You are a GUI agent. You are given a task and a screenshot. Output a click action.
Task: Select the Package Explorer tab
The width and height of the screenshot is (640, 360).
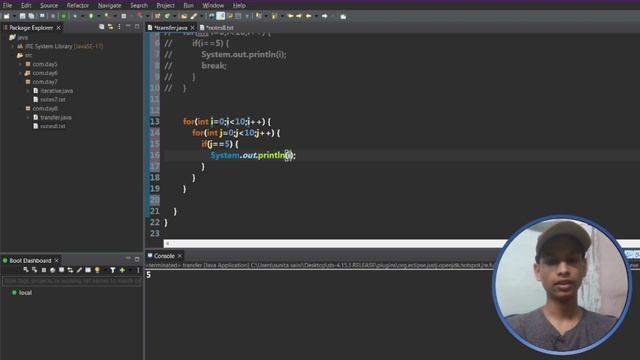pos(31,28)
